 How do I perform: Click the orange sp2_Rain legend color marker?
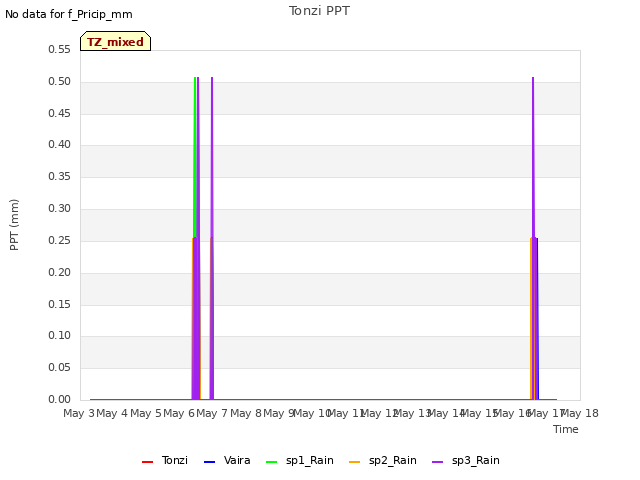pyautogui.click(x=355, y=462)
